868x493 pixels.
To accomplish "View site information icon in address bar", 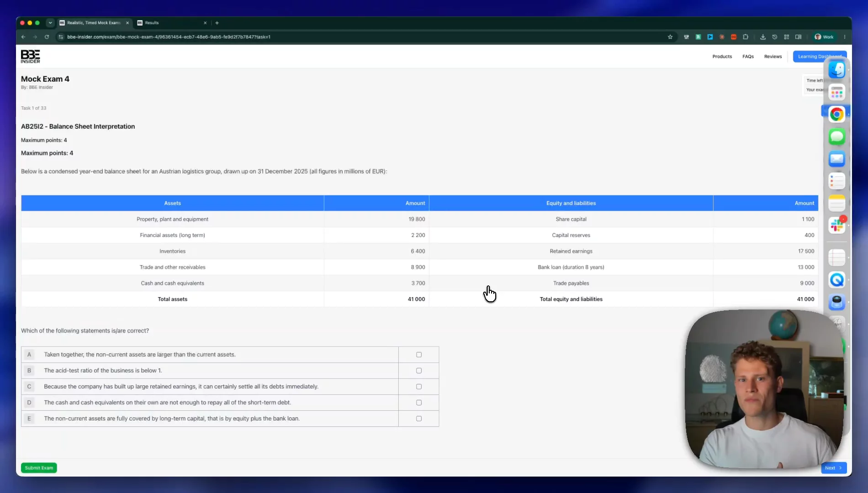I will pos(61,37).
